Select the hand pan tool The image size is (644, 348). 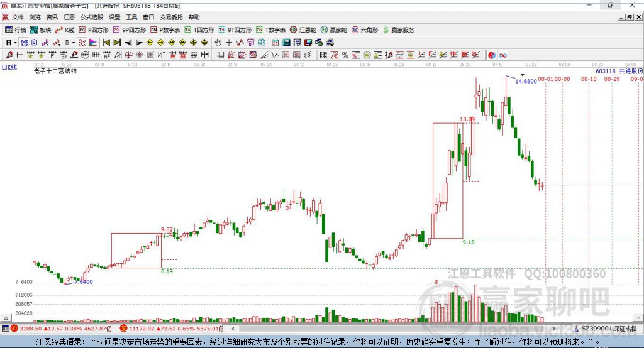point(218,43)
